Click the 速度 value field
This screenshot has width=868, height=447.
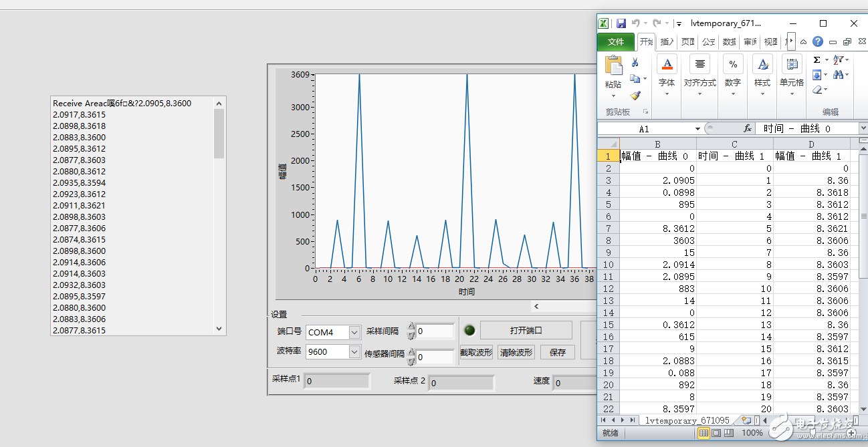(574, 383)
